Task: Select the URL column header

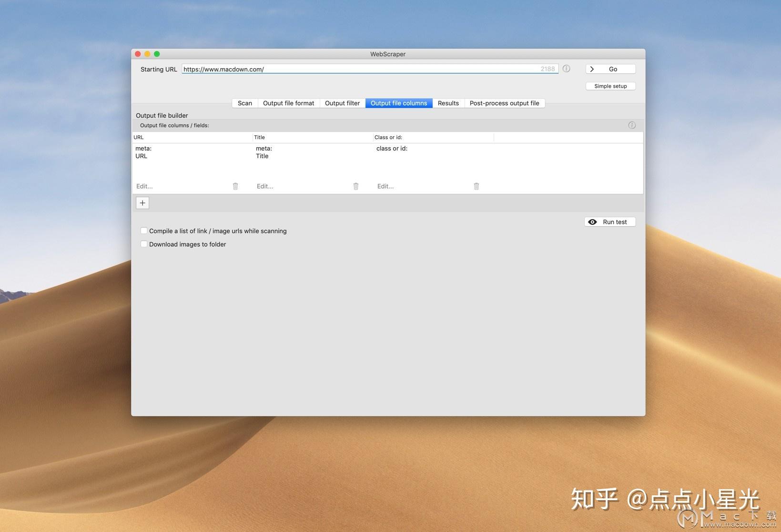Action: [193, 137]
